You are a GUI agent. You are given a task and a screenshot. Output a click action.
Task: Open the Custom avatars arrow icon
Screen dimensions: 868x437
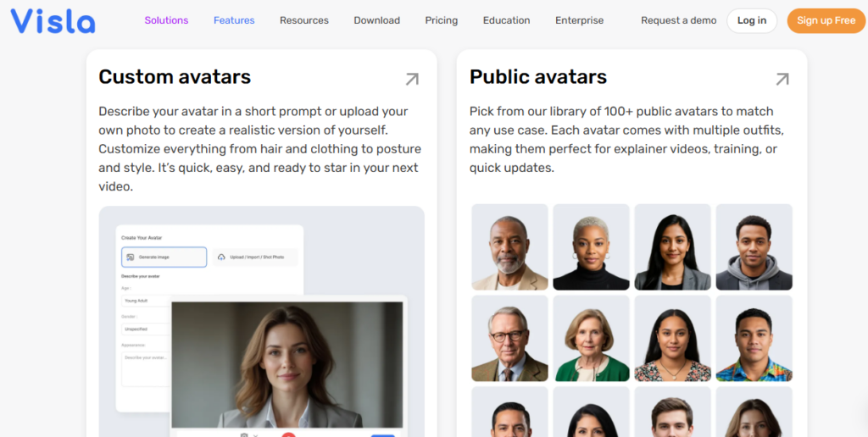pyautogui.click(x=412, y=79)
